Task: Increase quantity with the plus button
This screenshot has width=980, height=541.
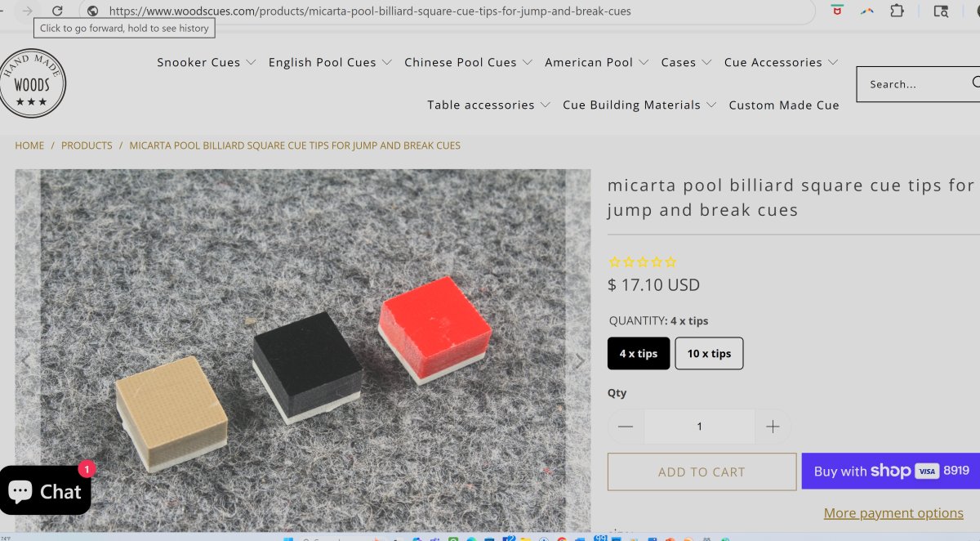Action: 773,427
